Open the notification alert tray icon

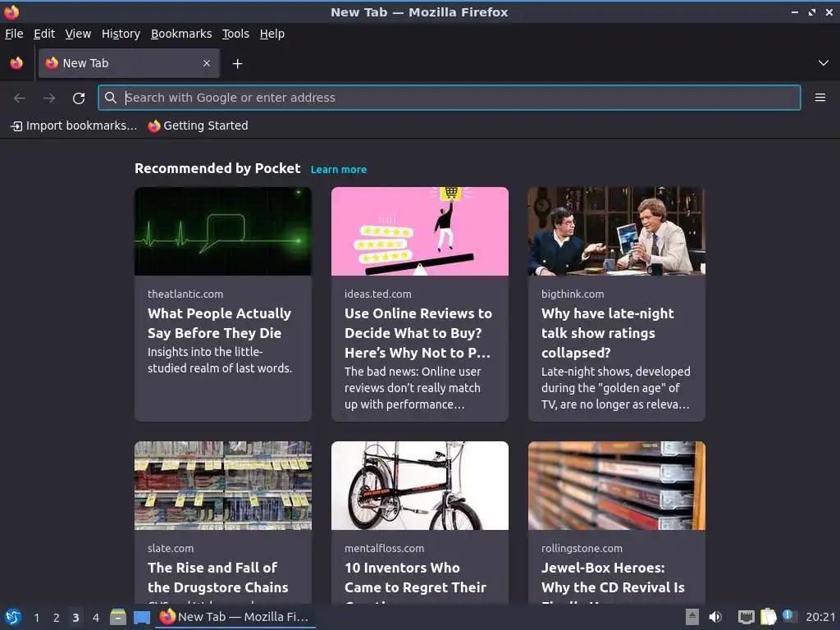789,616
